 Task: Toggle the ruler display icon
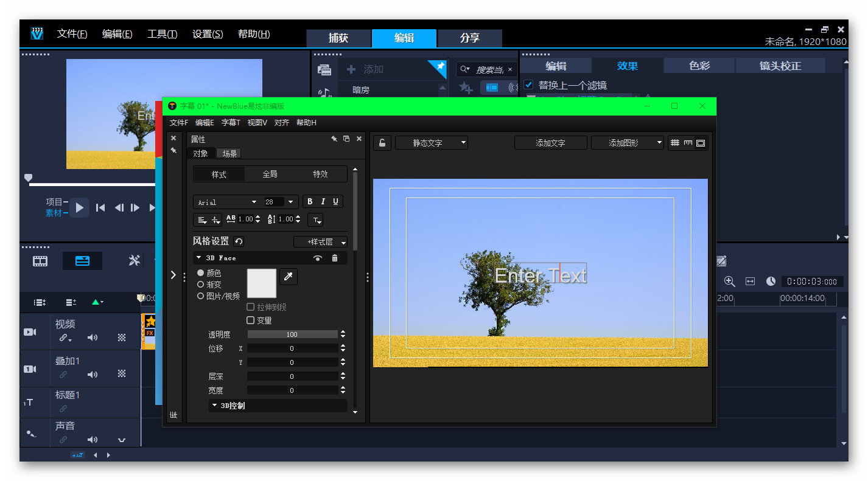pos(688,143)
